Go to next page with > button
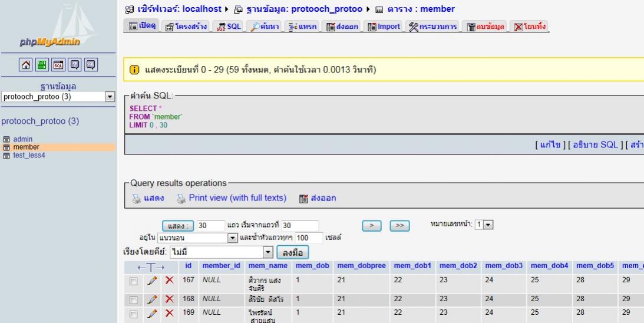This screenshot has width=644, height=323. click(x=372, y=226)
